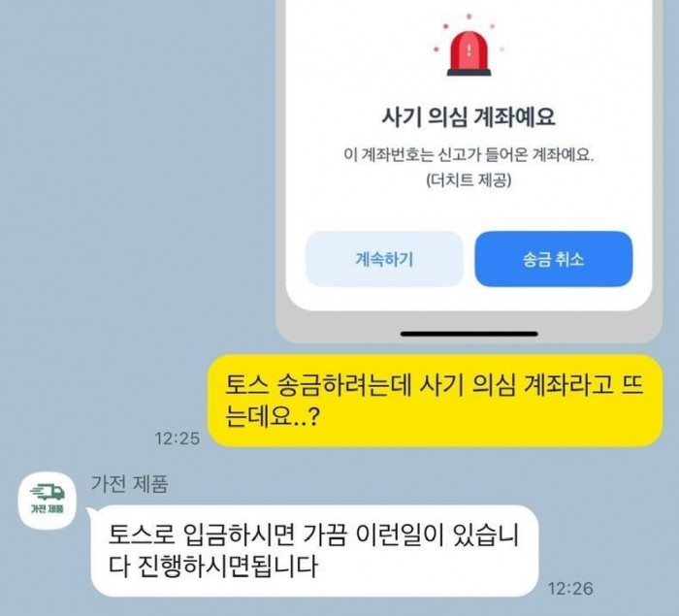This screenshot has width=679, height=616.
Task: Click the 가전 제품 label inside the avatar
Action: click(x=48, y=508)
